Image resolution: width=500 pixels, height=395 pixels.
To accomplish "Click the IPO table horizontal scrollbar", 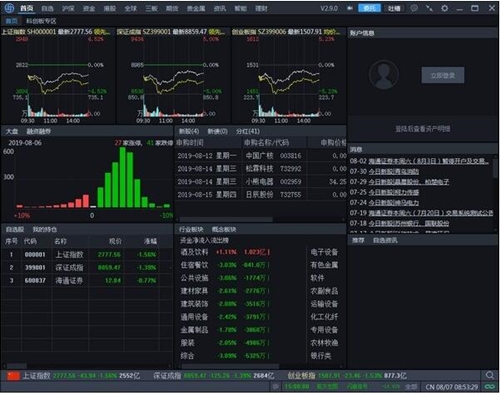I will [226, 220].
